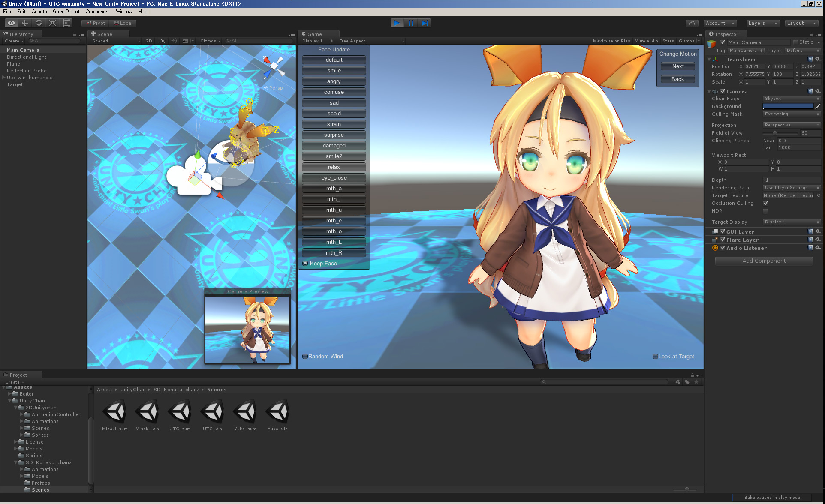Enable Random Wind toggle

point(323,356)
